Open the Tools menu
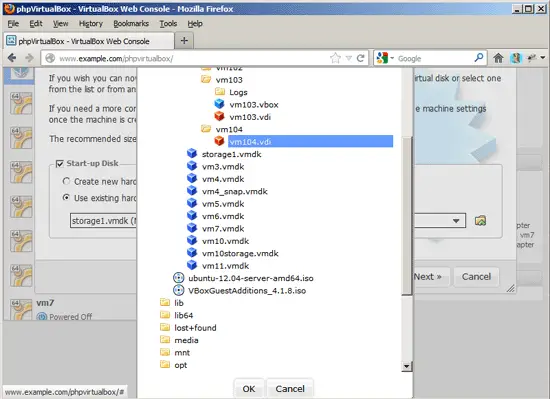Screen dimensions: 550x399 [168, 23]
